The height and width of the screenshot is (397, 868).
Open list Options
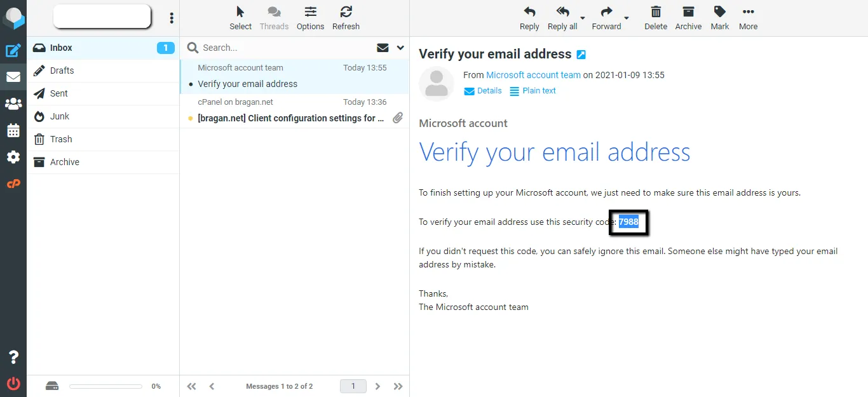[x=310, y=18]
